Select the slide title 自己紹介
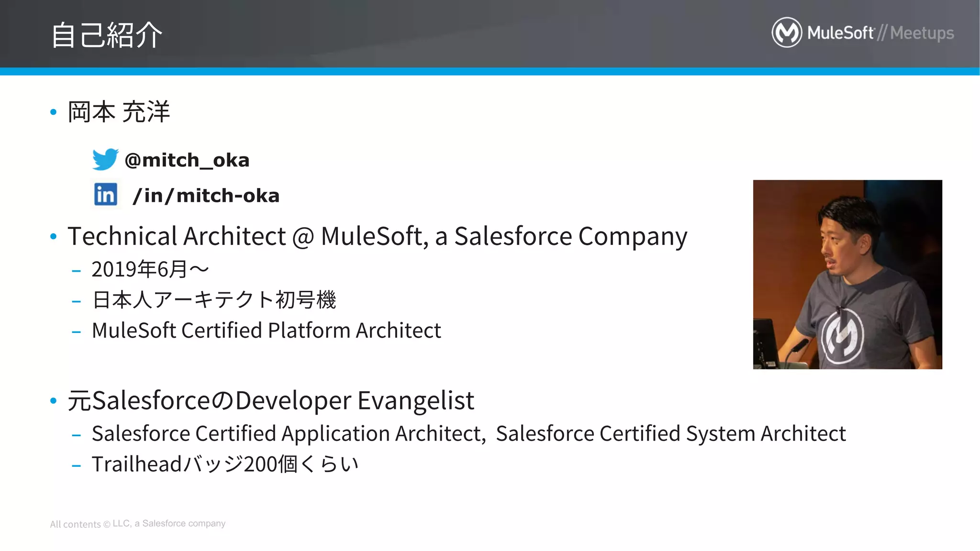The height and width of the screenshot is (551, 980). point(107,35)
